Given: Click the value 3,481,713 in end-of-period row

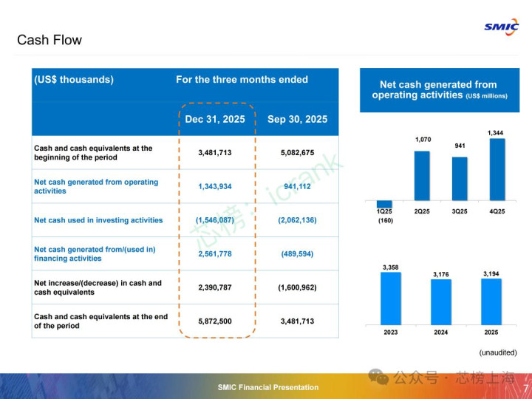Looking at the screenshot, I should (x=298, y=321).
